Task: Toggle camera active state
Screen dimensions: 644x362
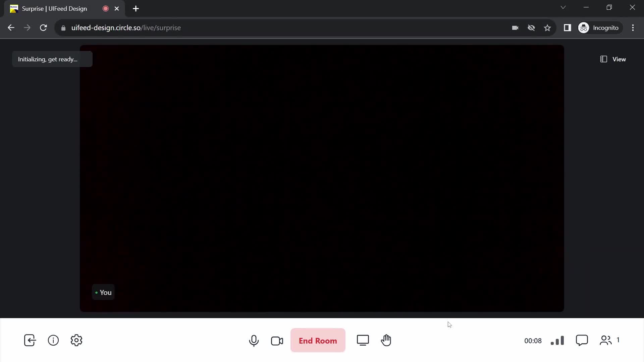Action: pyautogui.click(x=277, y=340)
